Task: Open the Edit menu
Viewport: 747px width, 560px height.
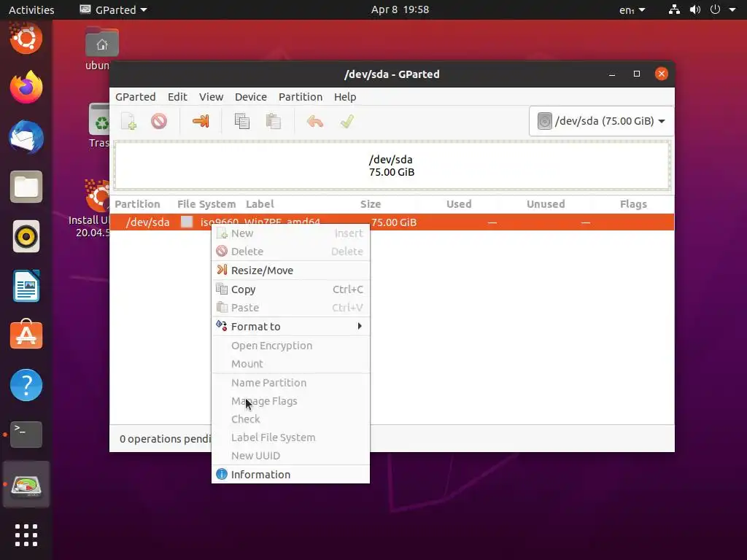Action: click(177, 97)
